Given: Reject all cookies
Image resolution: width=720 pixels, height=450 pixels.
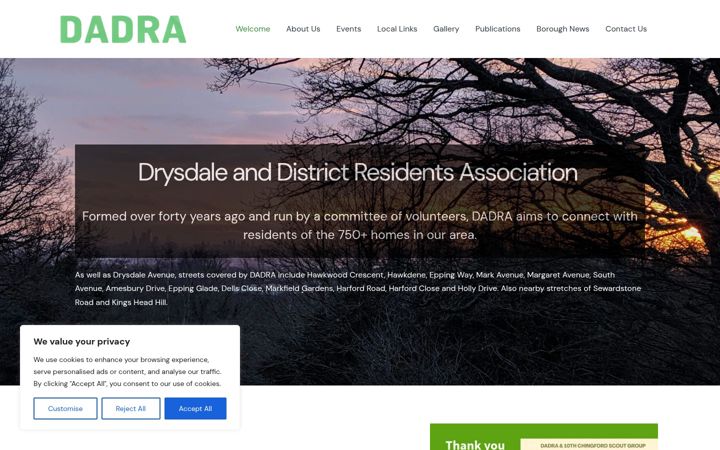Looking at the screenshot, I should click(130, 408).
